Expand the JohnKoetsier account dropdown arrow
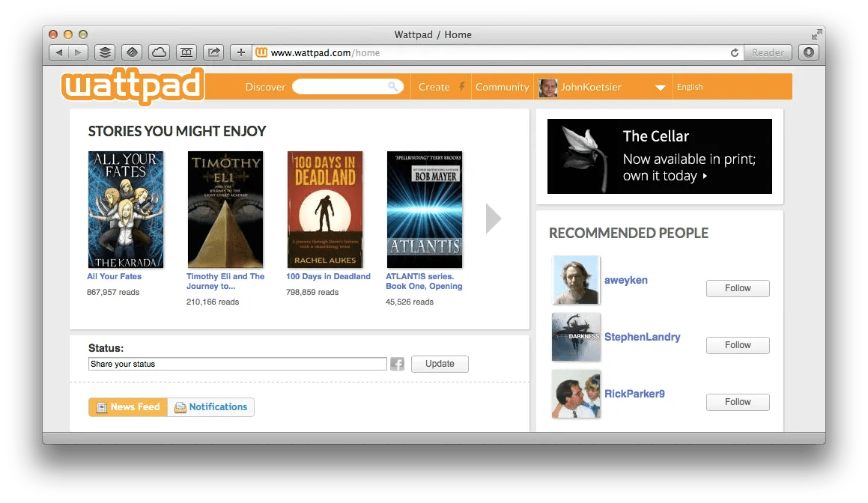Screen dimensions: 868x503 (x=660, y=88)
